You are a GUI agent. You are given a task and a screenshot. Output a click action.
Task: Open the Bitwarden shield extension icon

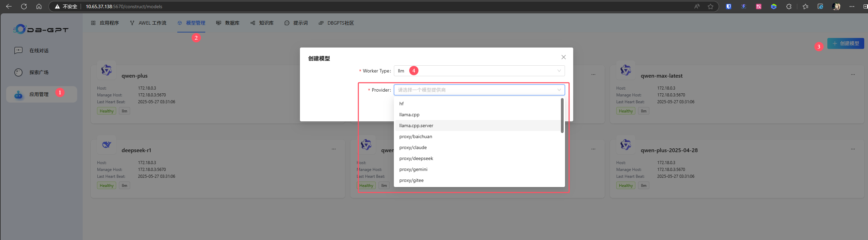pyautogui.click(x=729, y=6)
